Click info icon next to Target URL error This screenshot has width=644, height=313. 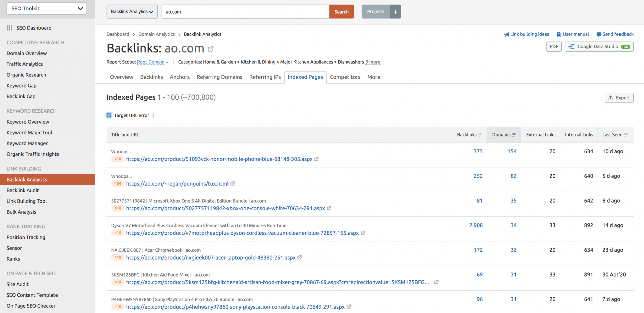coord(153,115)
